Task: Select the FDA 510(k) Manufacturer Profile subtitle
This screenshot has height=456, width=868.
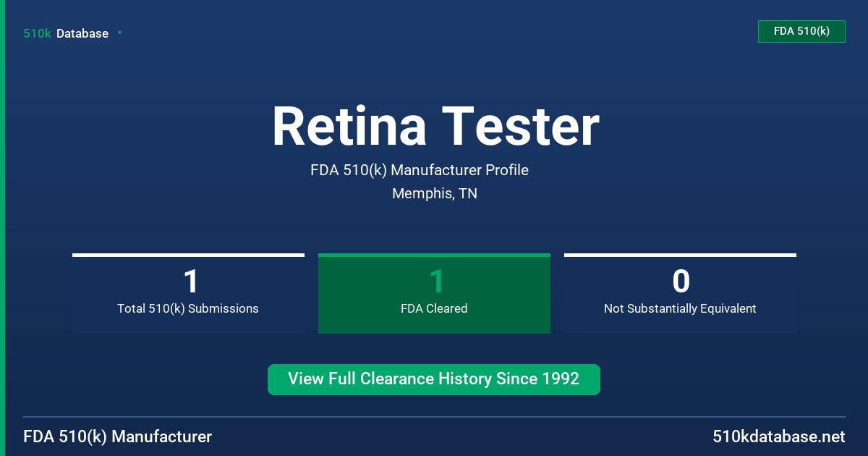Action: (x=420, y=170)
